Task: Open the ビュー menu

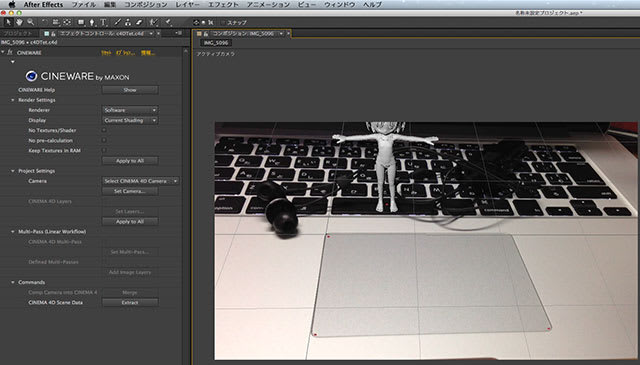Action: pos(307,4)
